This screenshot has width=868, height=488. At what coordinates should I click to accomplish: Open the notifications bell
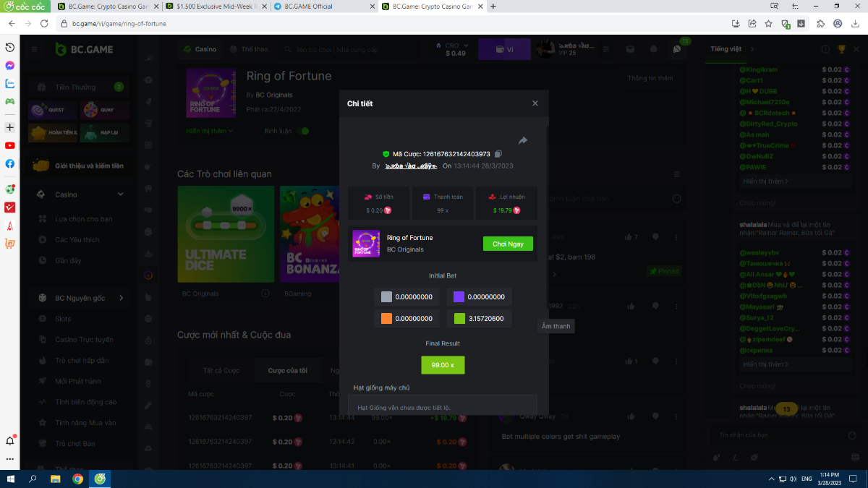[x=654, y=49]
